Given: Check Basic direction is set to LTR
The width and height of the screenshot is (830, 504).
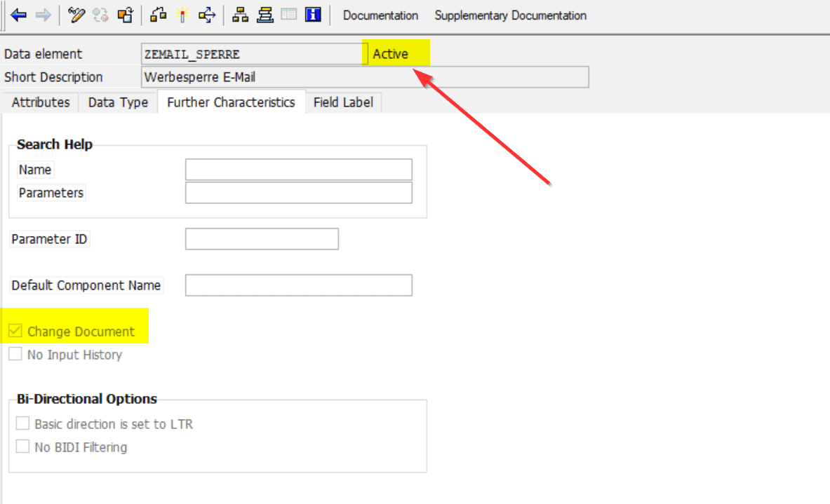Looking at the screenshot, I should [22, 423].
